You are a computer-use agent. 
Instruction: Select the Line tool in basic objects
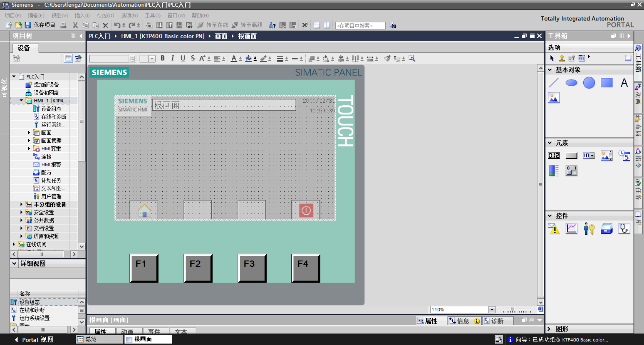[554, 83]
